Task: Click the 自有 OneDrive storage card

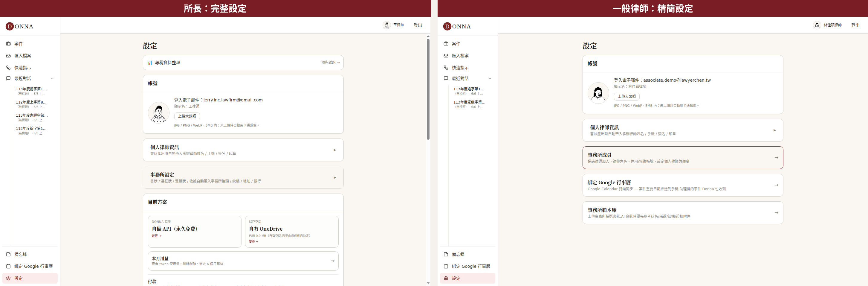Action: [292, 232]
